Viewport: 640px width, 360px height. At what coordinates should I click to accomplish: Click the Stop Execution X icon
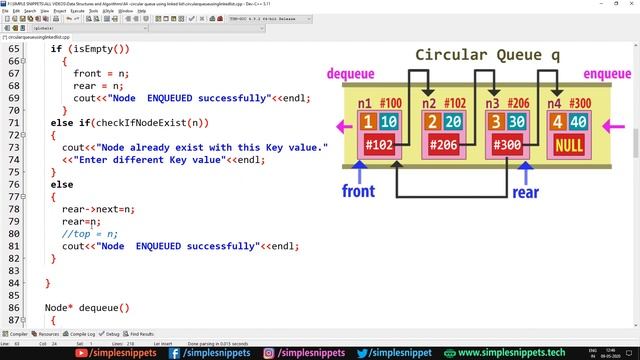click(202, 19)
